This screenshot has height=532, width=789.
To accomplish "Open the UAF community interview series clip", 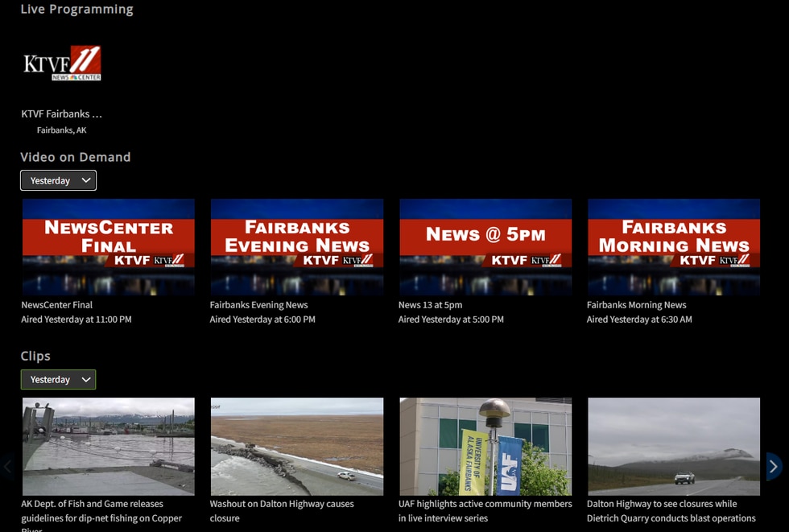I will coord(485,446).
